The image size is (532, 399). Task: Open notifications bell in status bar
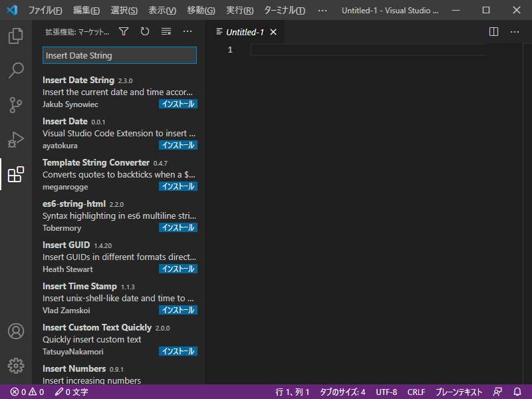[517, 392]
